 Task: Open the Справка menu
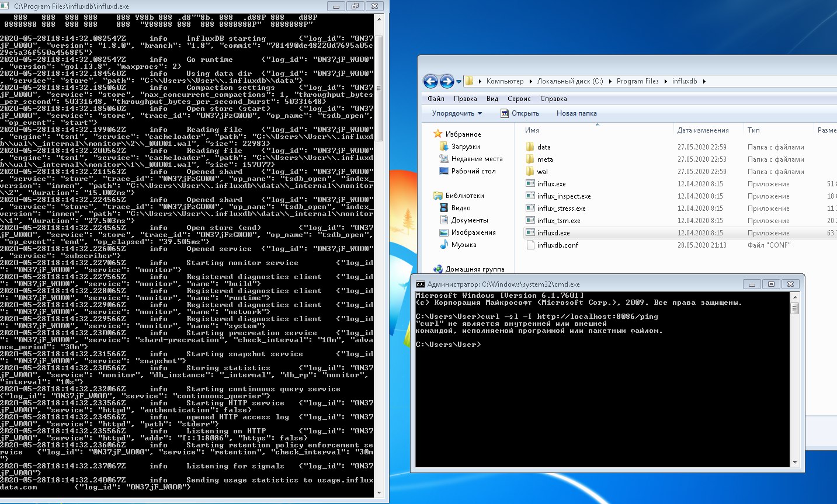coord(553,99)
